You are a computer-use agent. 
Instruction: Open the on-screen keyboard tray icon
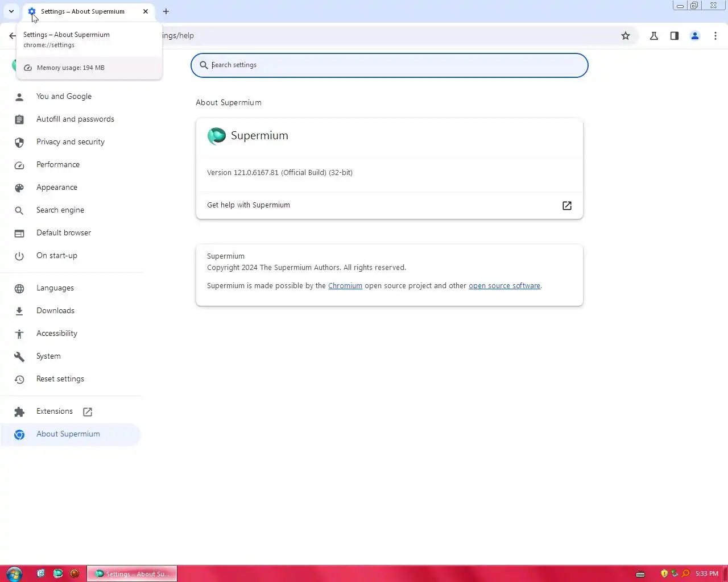pyautogui.click(x=640, y=574)
